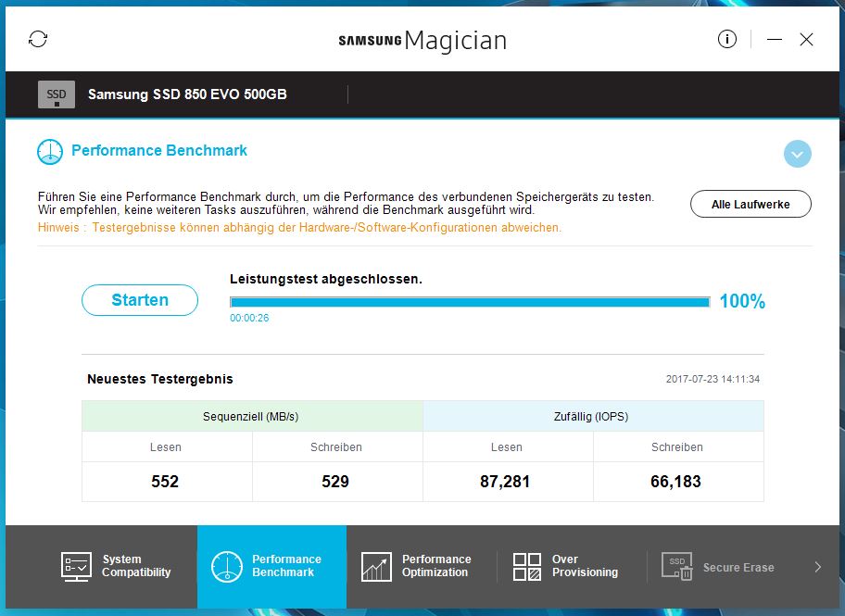Click the Performance Benchmark section heading

point(159,150)
